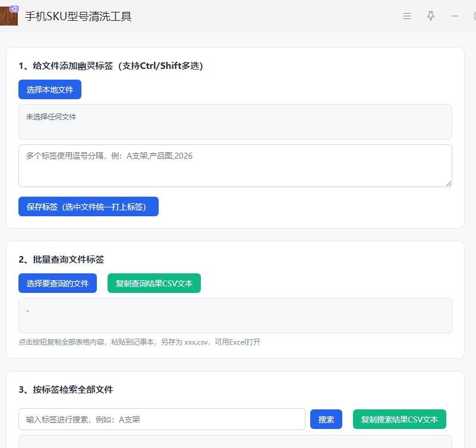Minimize the window with the dash icon
The width and height of the screenshot is (476, 448).
coord(455,16)
